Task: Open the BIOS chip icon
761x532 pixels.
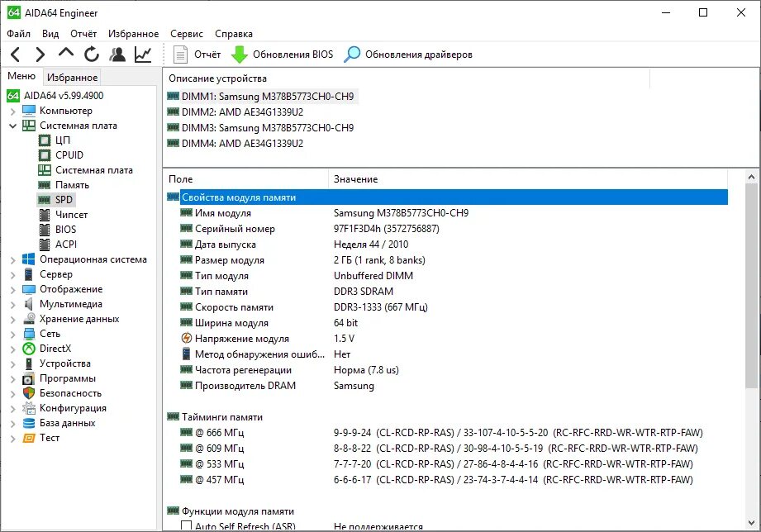Action: (x=44, y=230)
